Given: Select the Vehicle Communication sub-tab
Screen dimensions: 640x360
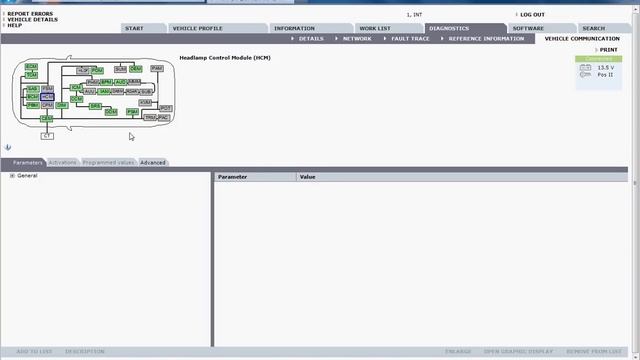Looking at the screenshot, I should click(x=582, y=38).
